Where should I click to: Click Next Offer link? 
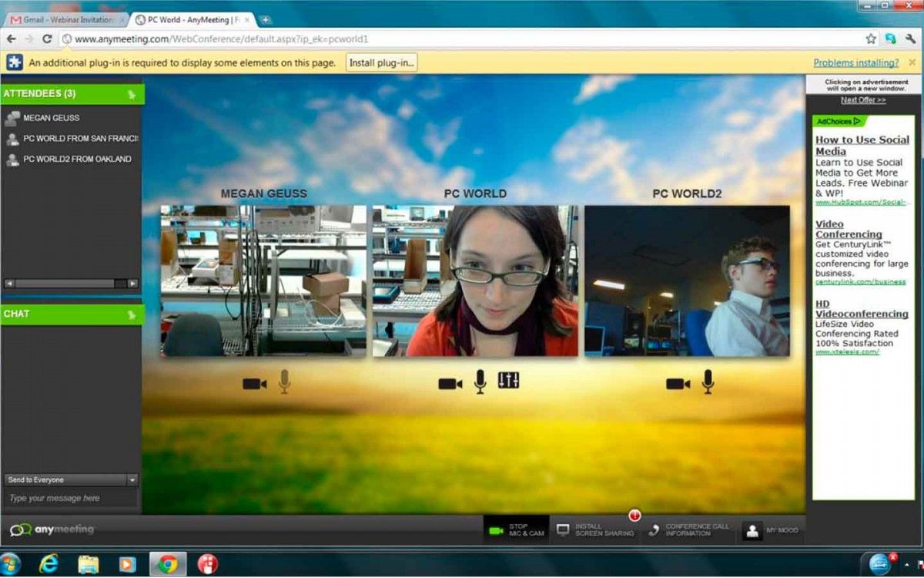click(x=863, y=100)
